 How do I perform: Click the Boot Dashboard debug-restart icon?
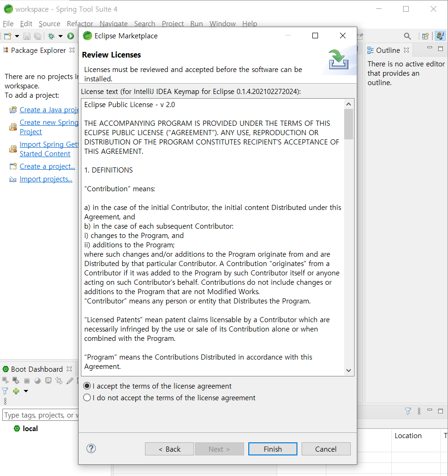16,380
